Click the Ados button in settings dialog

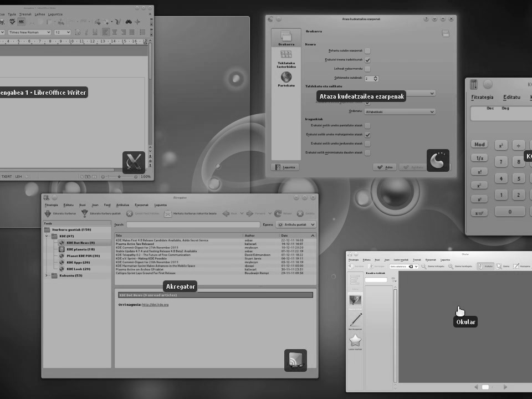click(385, 167)
